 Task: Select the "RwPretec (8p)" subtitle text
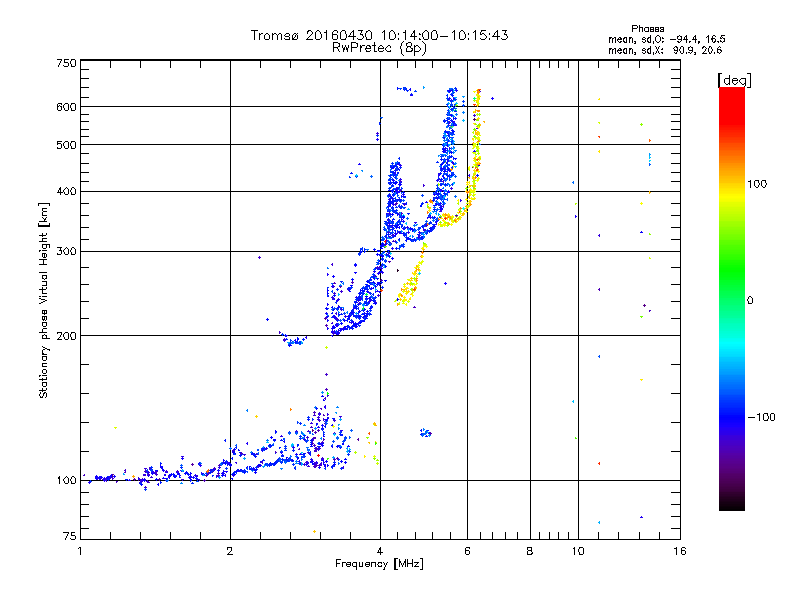coord(379,48)
